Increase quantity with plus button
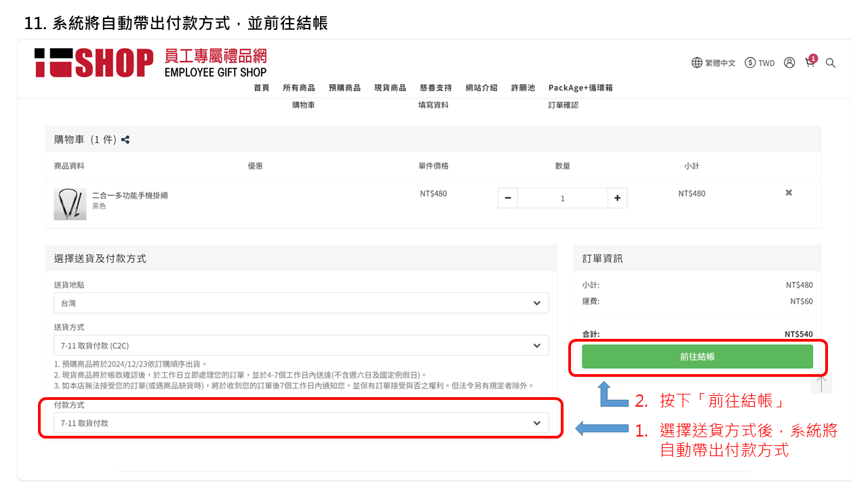Viewport: 868px width, 488px height. 617,198
